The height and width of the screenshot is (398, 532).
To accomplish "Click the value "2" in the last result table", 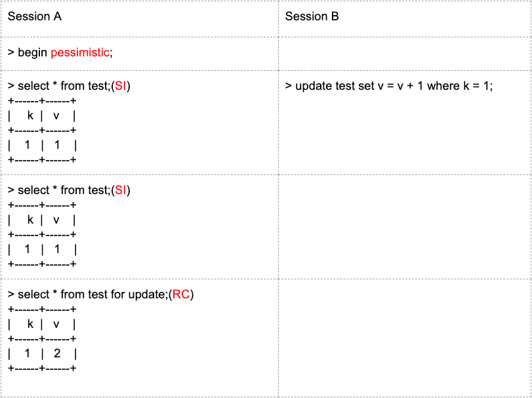I will click(x=57, y=353).
